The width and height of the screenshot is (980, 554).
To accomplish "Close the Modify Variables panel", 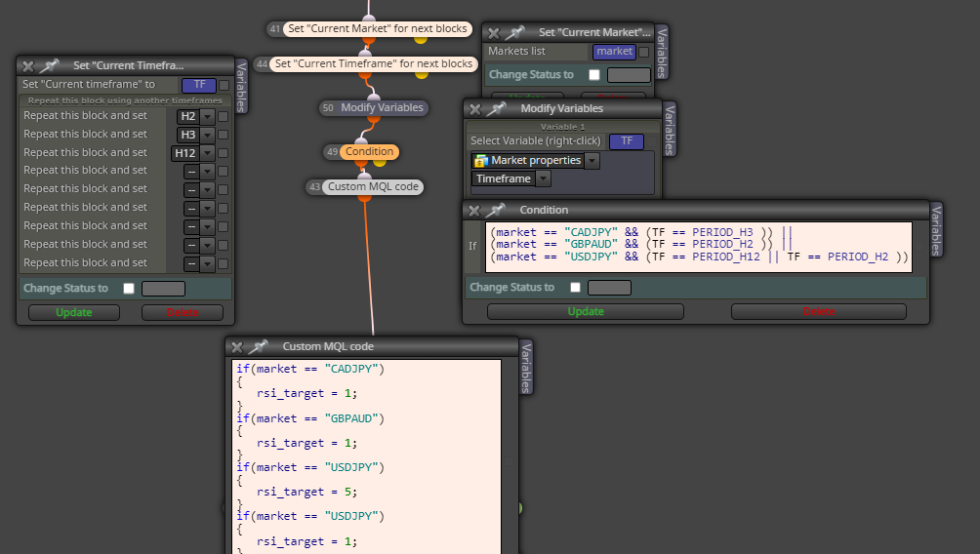I will (475, 109).
